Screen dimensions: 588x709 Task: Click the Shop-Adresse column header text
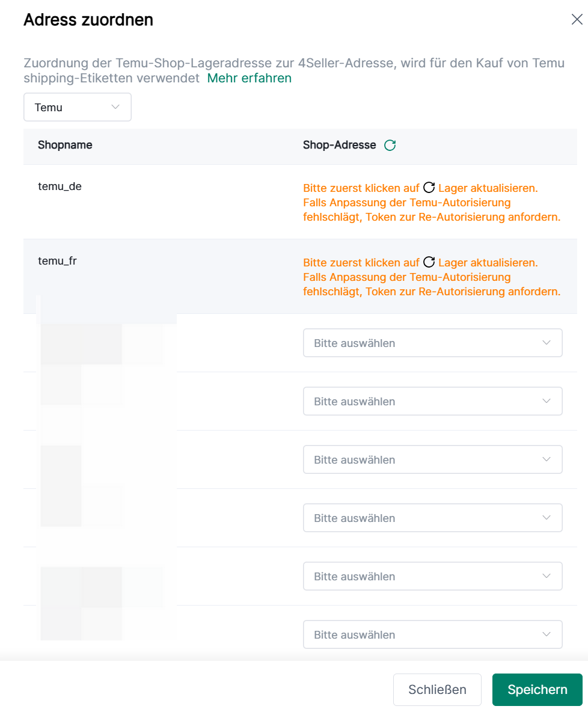(x=339, y=145)
